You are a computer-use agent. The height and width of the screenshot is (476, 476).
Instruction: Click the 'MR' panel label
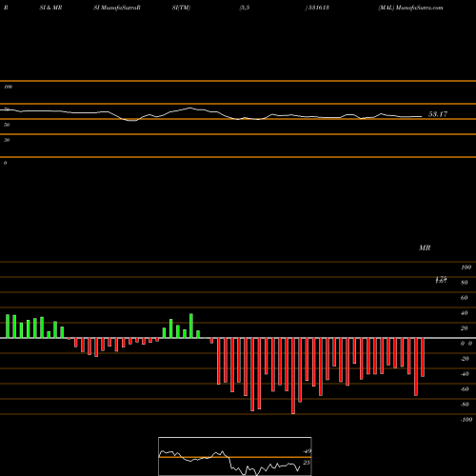coord(425,248)
